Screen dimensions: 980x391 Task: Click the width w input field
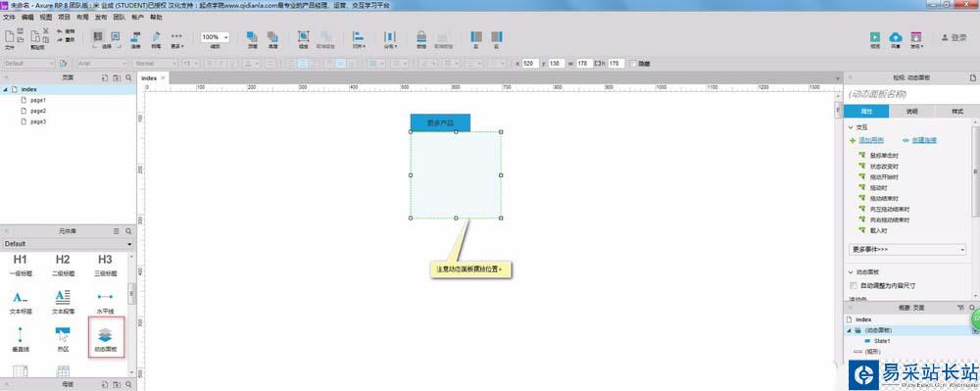[x=584, y=64]
